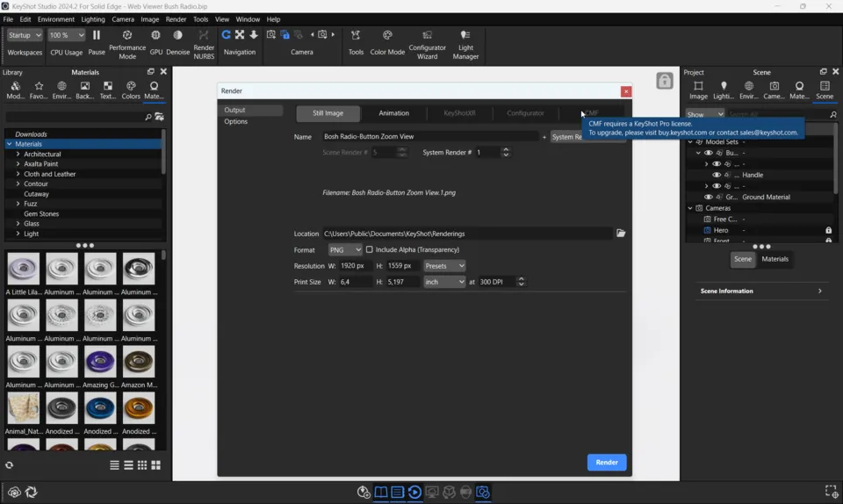This screenshot has width=843, height=504.
Task: Select Scene button below scene tree
Action: point(743,259)
